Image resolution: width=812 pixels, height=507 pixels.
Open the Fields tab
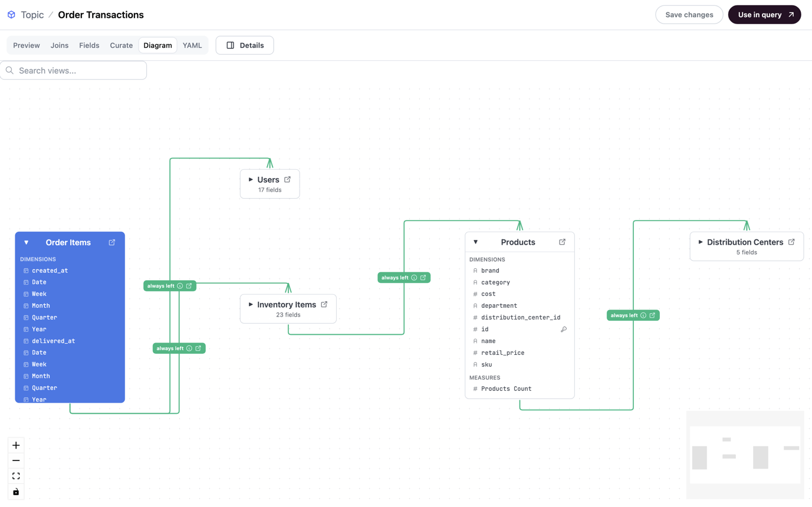(89, 45)
